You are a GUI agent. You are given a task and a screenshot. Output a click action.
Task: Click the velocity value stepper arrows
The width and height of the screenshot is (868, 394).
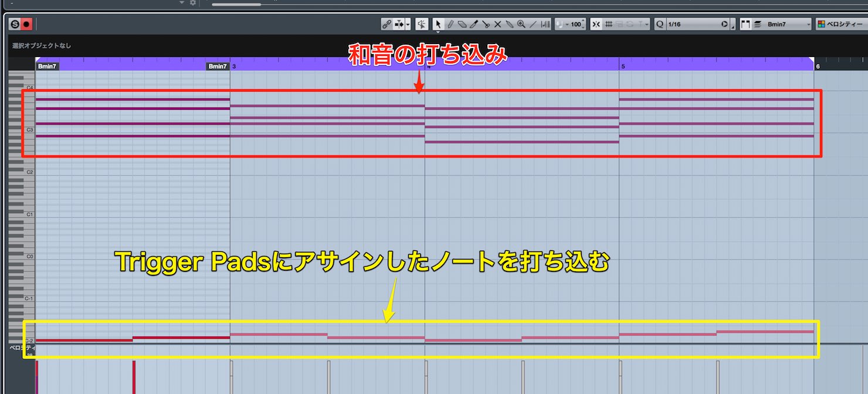tap(584, 25)
